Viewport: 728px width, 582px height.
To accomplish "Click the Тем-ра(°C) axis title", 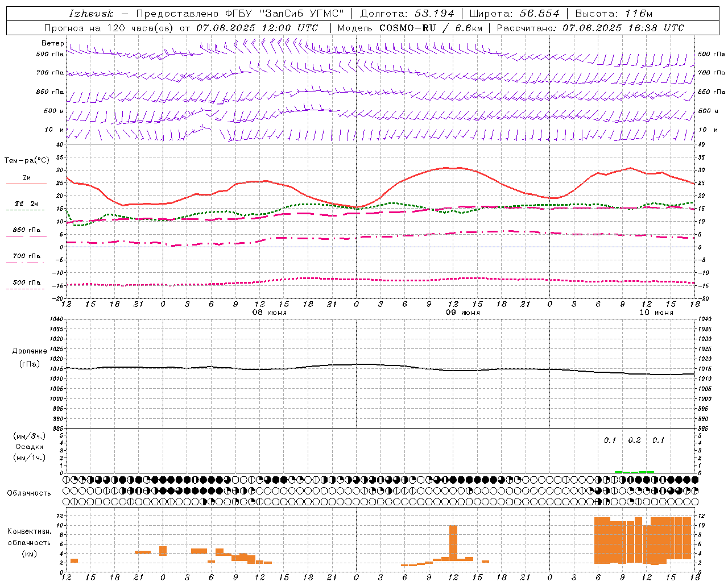I will click(x=27, y=161).
